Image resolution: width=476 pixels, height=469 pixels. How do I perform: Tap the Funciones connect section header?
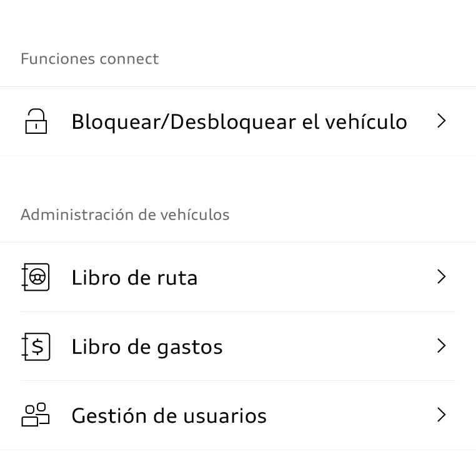click(x=89, y=59)
